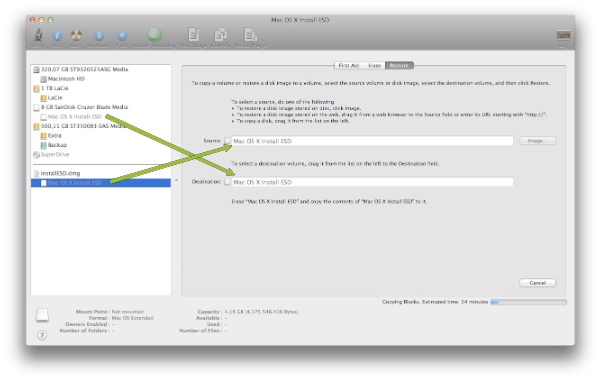Select the Extra volume
600x381 pixels.
(51, 136)
